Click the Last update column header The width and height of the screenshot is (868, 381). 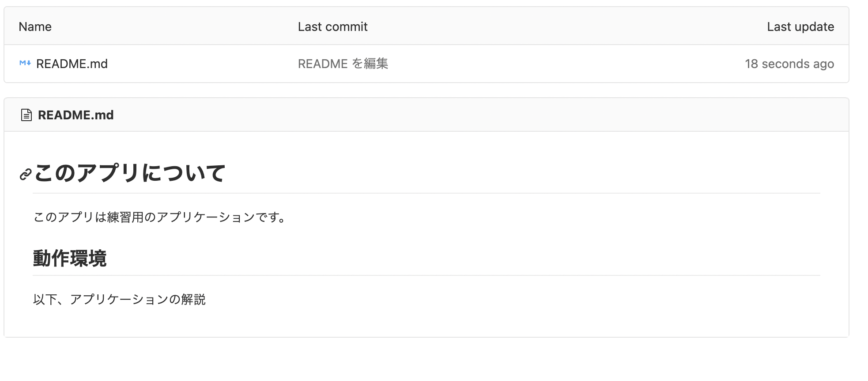(x=801, y=27)
